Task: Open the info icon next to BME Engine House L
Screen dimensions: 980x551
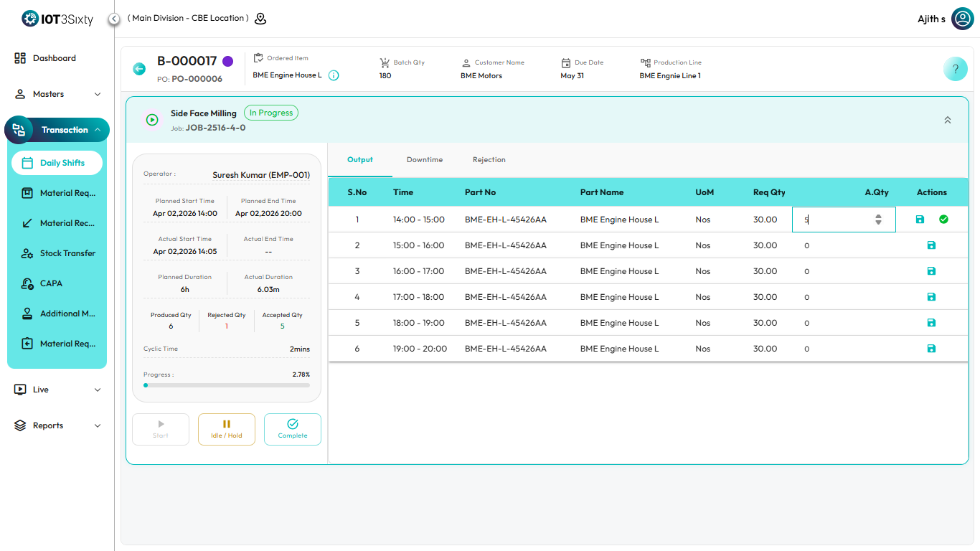Action: pos(334,75)
